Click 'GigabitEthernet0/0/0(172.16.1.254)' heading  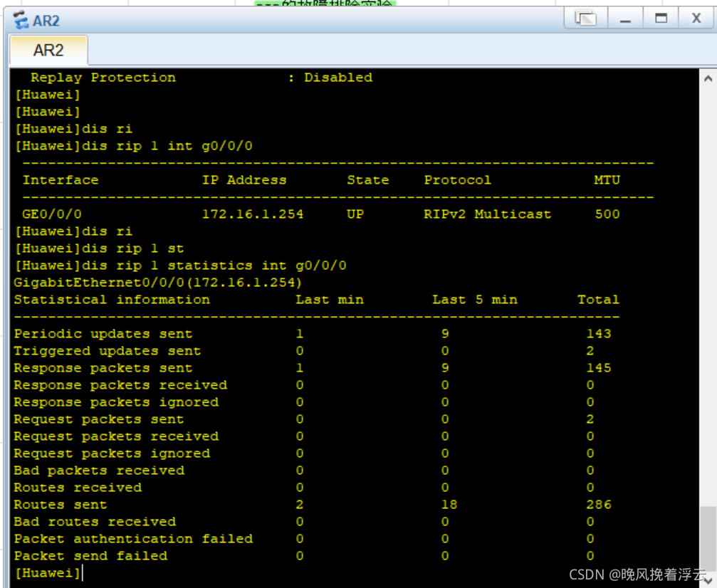(x=158, y=282)
